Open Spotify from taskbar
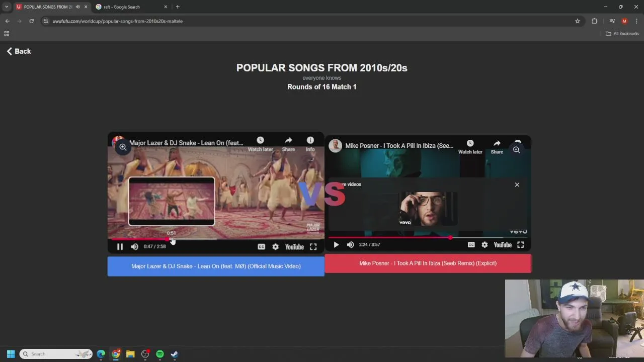Viewport: 644px width, 362px height. tap(160, 354)
